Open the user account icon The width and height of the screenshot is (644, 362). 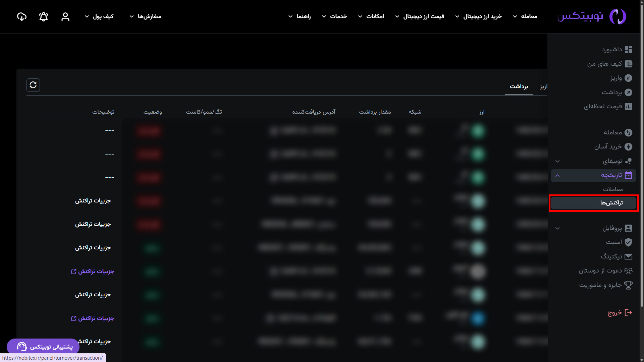(65, 16)
